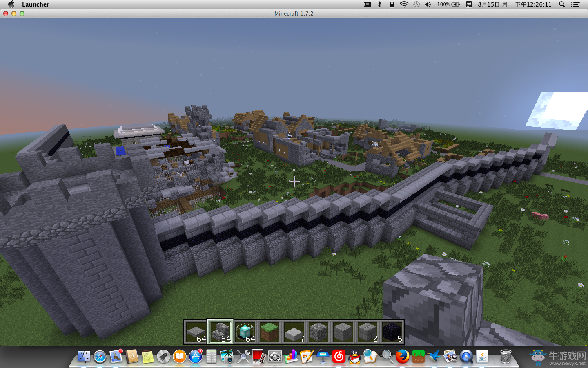The height and width of the screenshot is (368, 588).
Task: Open Calculator from the dock
Action: coord(211,357)
